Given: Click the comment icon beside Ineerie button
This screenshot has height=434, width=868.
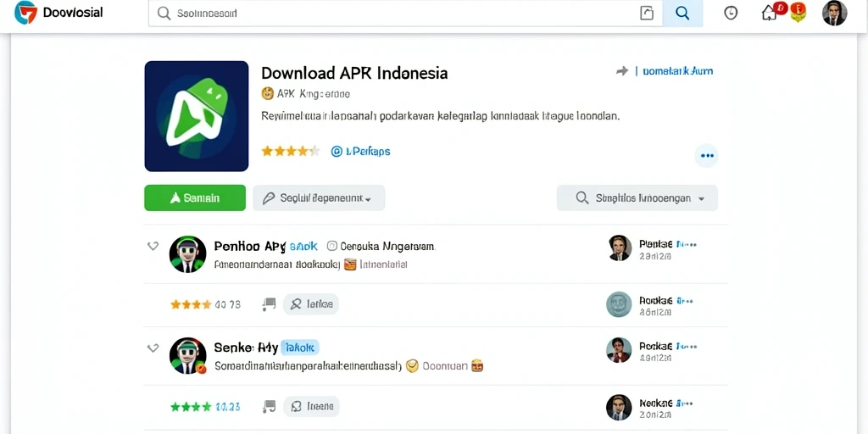Looking at the screenshot, I should pos(269,407).
